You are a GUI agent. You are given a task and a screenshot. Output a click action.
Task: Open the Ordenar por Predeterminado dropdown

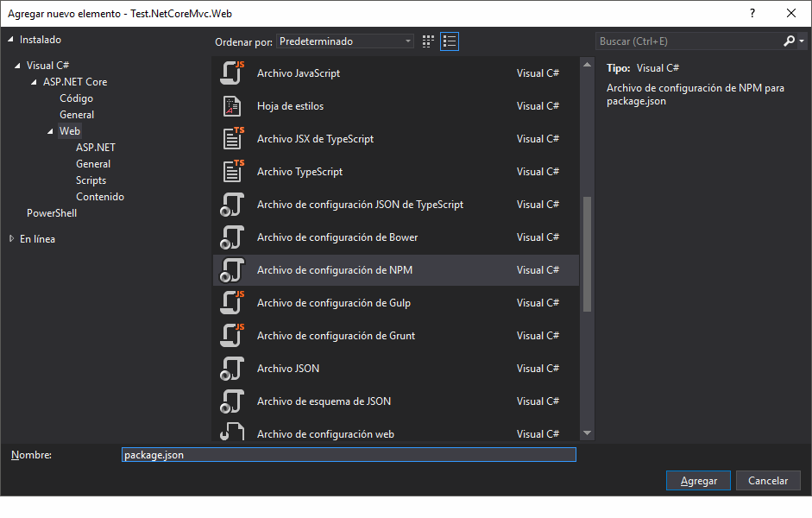click(345, 41)
